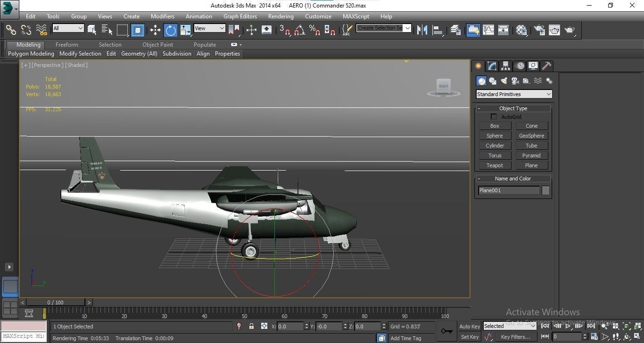The height and width of the screenshot is (343, 644).
Task: Toggle Percent Snap
Action: [x=315, y=30]
